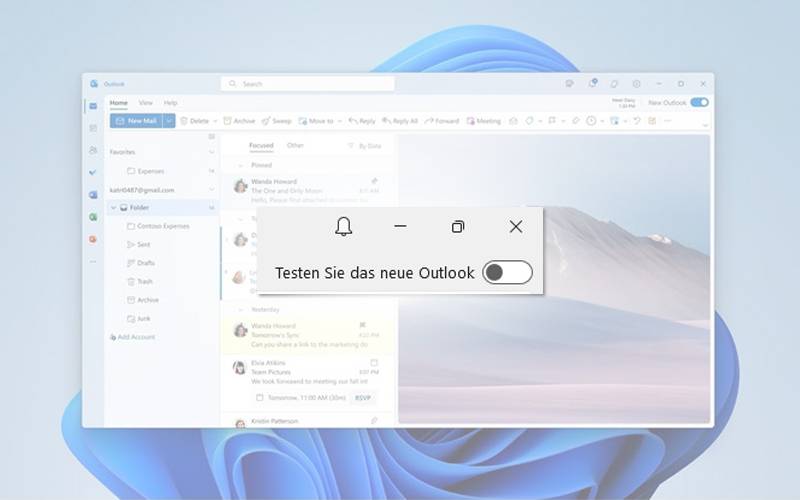Click the tag/categorize icon in toolbar
This screenshot has height=500, width=800.
[529, 121]
